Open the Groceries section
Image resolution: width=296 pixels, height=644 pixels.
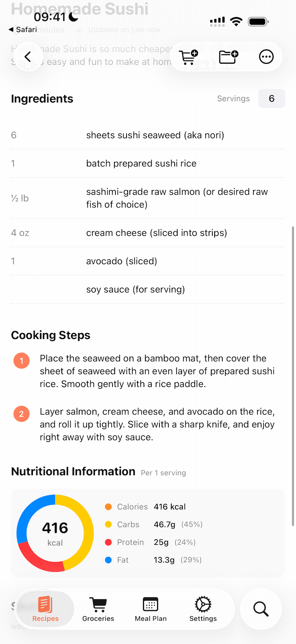(x=98, y=609)
